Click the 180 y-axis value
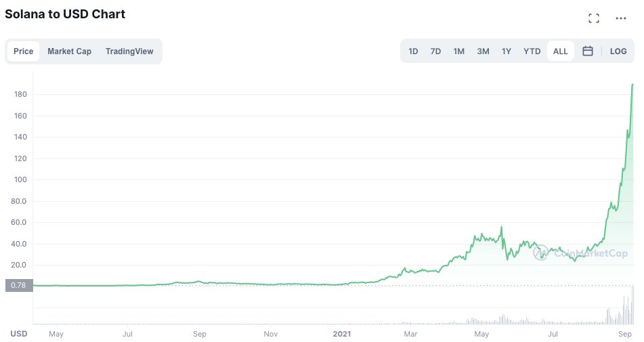 tap(20, 94)
